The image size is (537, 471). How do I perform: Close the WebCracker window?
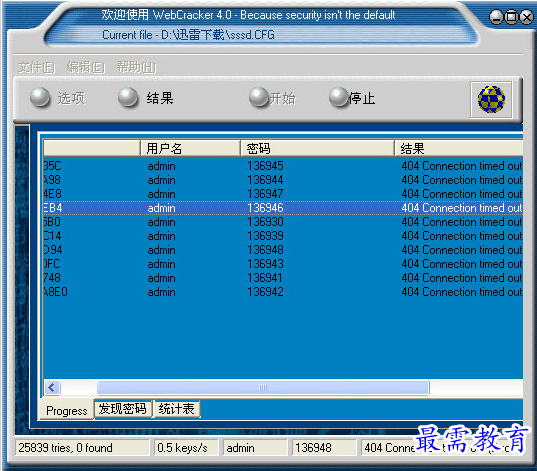[x=526, y=17]
